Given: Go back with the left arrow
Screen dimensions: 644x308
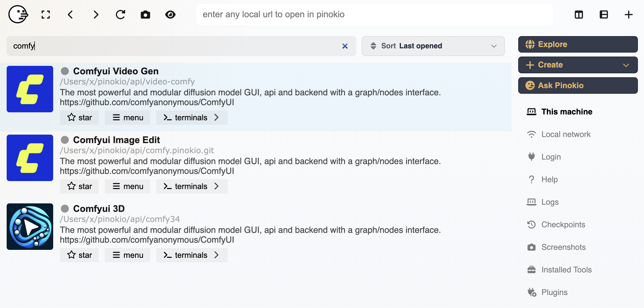Looking at the screenshot, I should (70, 15).
